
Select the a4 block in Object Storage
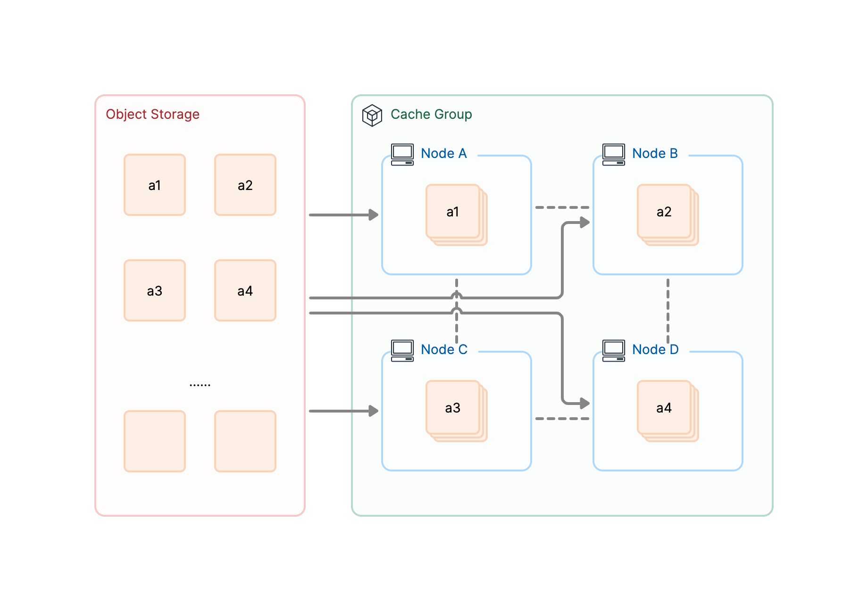point(245,290)
